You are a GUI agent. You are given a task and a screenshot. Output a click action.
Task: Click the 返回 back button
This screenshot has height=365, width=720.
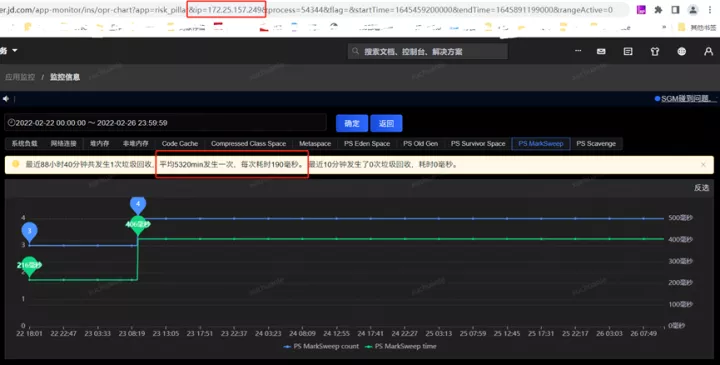[386, 123]
